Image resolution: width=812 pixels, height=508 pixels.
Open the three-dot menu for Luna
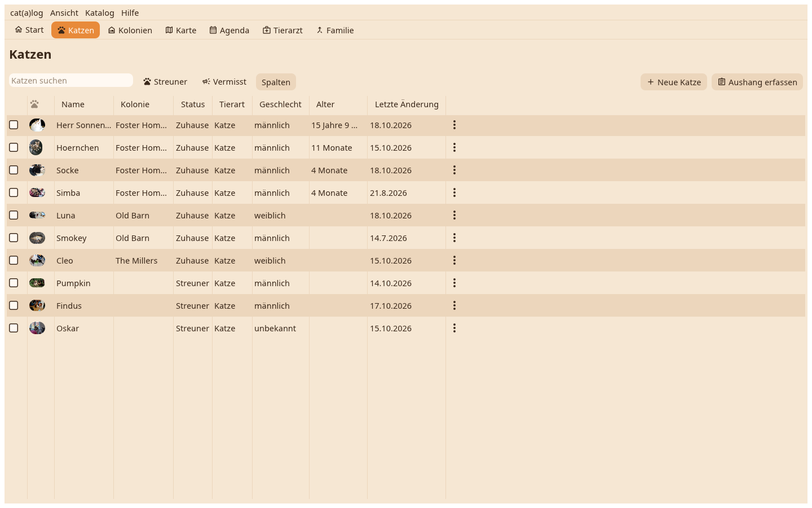tap(454, 215)
